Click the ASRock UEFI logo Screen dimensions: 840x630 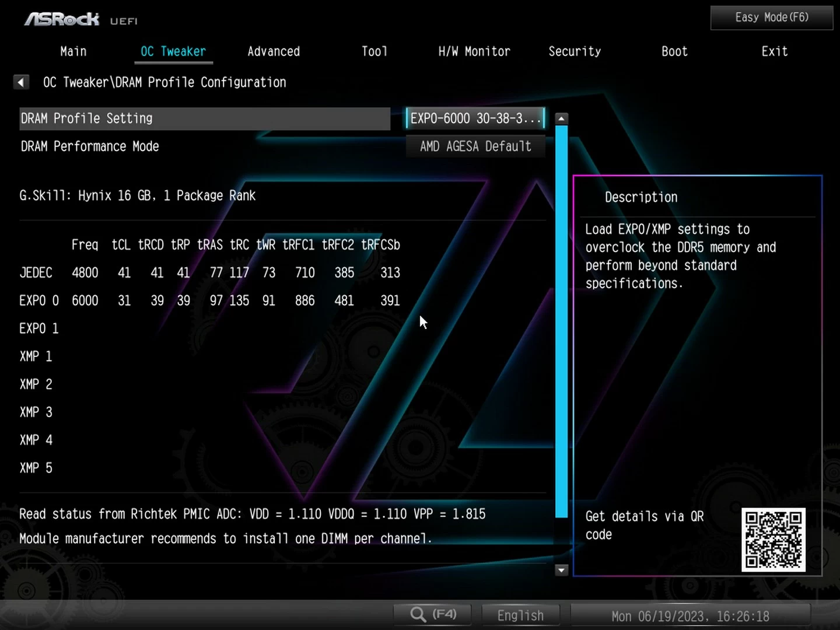(x=81, y=20)
